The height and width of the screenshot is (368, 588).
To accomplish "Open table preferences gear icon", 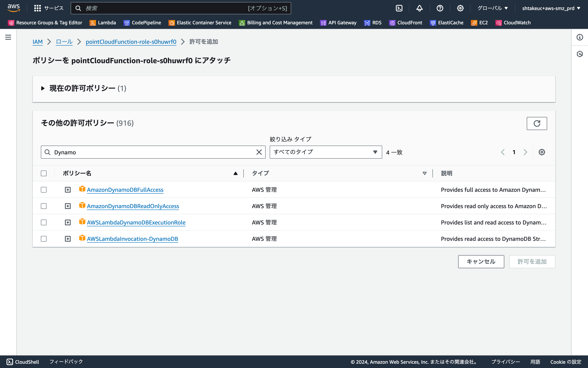I will click(542, 152).
